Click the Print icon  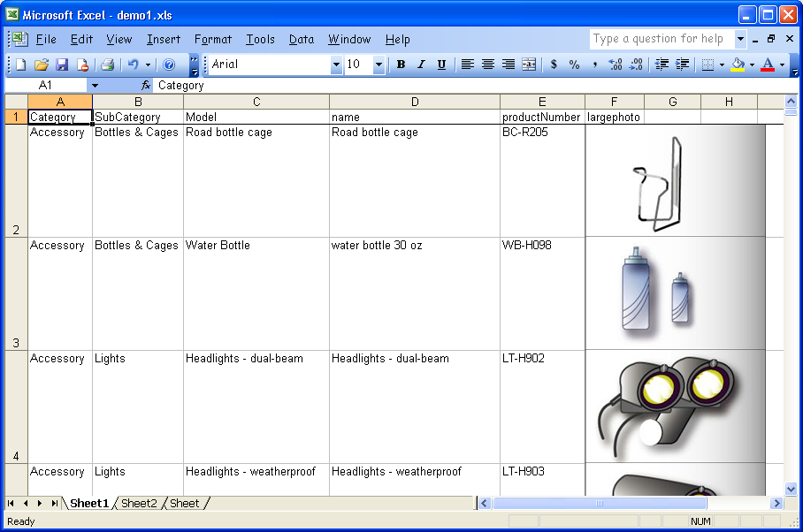[107, 65]
